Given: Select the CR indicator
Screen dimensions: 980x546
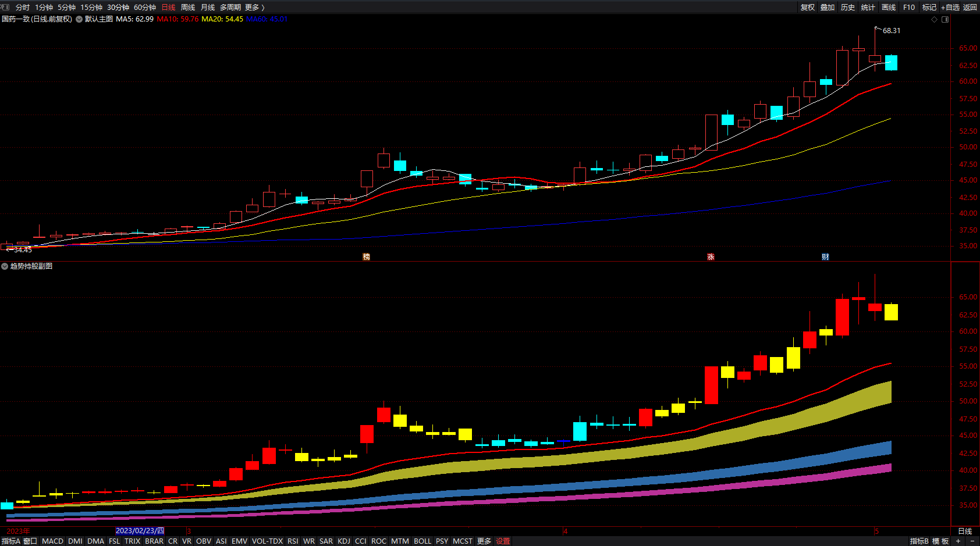Looking at the screenshot, I should 173,541.
